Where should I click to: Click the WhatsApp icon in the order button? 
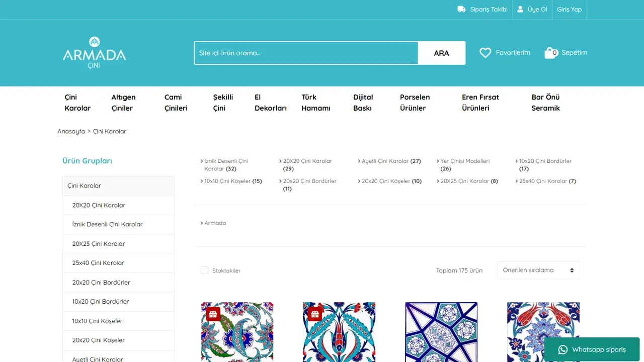coord(563,349)
